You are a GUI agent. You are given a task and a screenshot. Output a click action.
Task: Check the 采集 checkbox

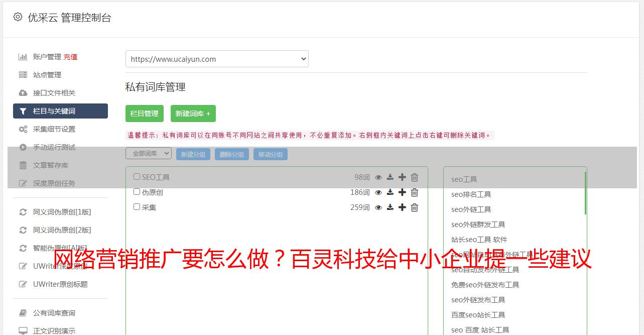coord(137,207)
